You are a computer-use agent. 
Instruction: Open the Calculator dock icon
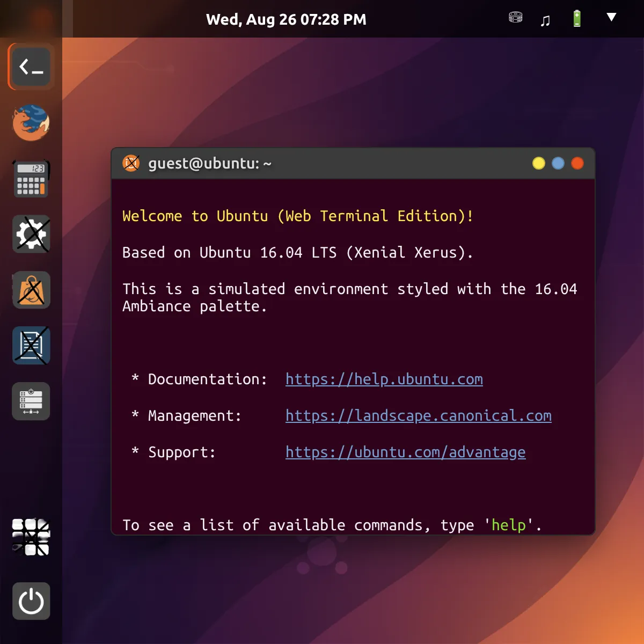[31, 179]
